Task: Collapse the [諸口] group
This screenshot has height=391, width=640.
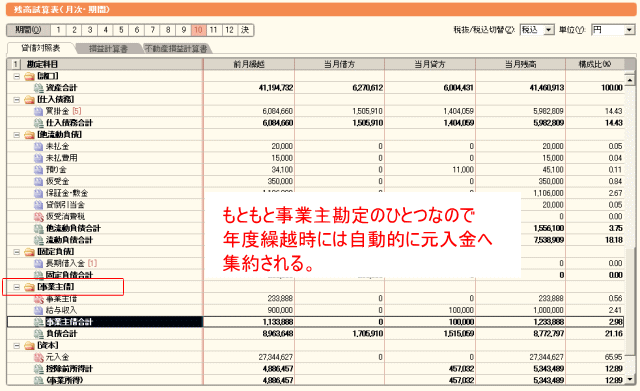Action: (17, 76)
